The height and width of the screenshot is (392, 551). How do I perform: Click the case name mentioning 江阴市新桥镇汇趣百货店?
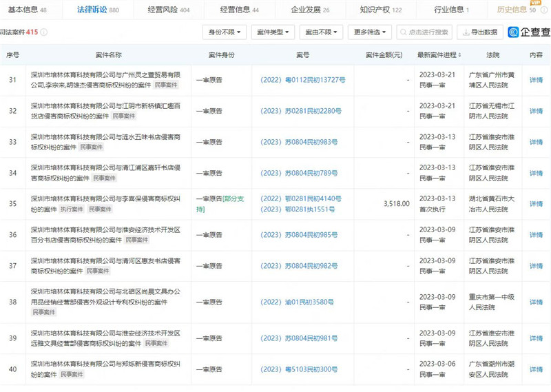pyautogui.click(x=105, y=111)
